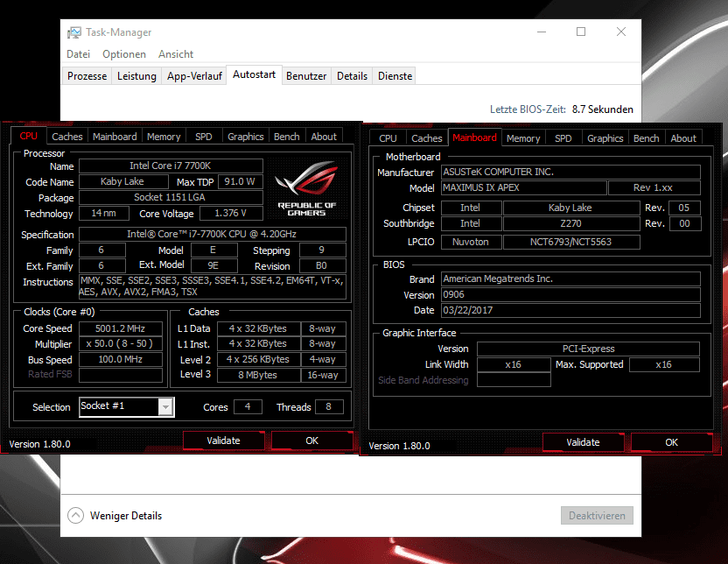The height and width of the screenshot is (564, 728).
Task: Click the Weniger Details link text
Action: point(126,516)
